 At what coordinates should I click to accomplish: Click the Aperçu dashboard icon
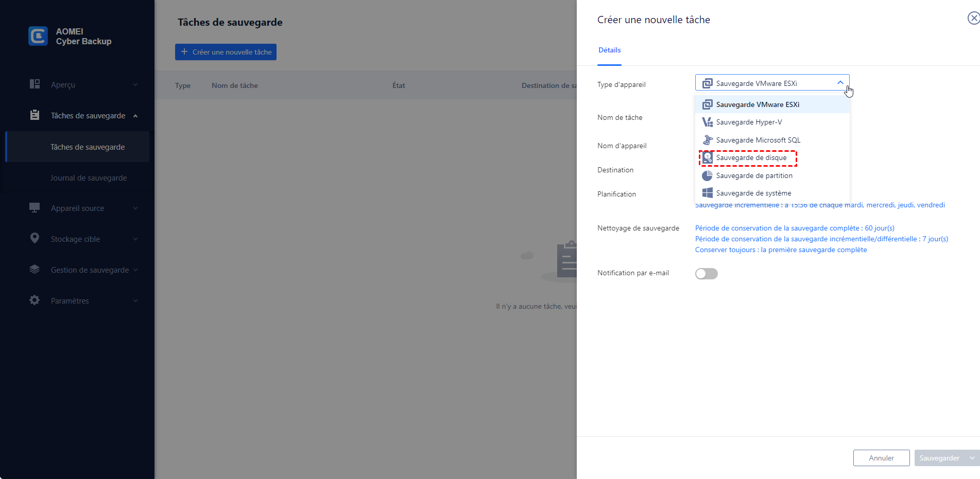point(35,84)
